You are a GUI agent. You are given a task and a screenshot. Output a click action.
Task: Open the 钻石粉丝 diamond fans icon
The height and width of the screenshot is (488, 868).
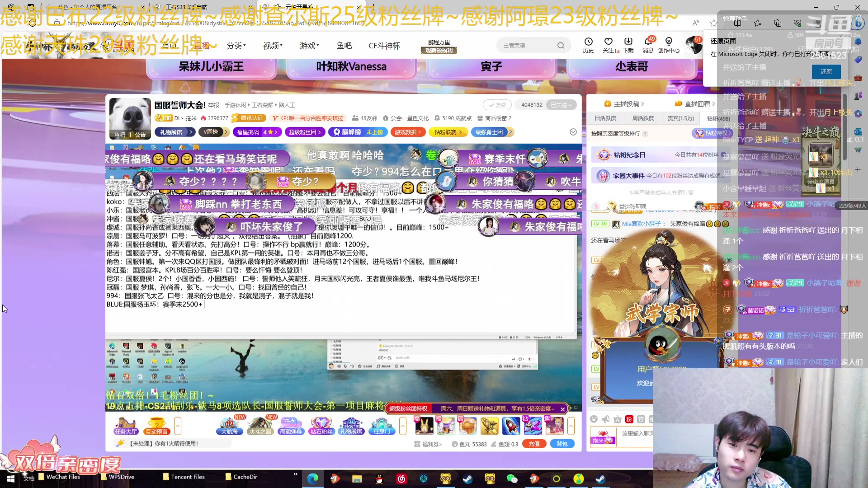pos(321,425)
